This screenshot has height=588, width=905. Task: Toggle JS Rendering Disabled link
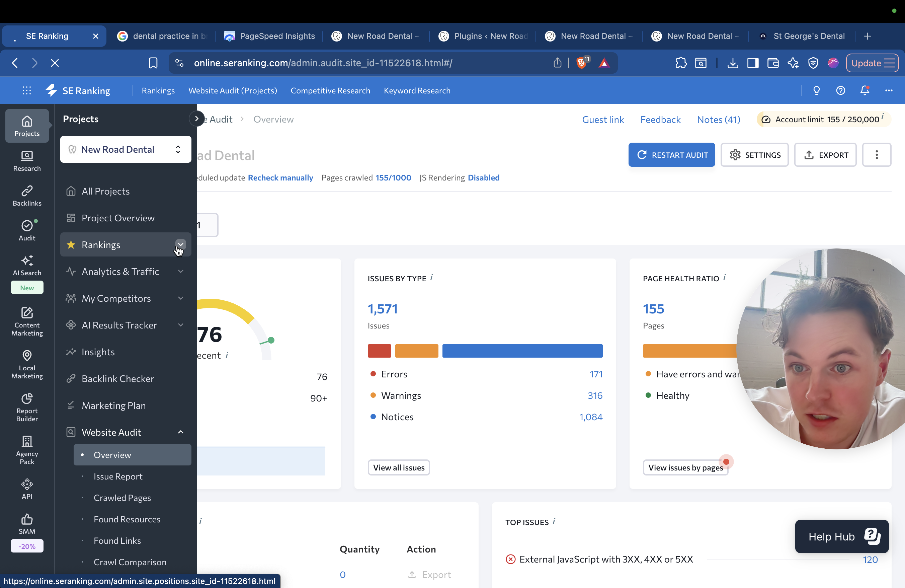click(483, 177)
